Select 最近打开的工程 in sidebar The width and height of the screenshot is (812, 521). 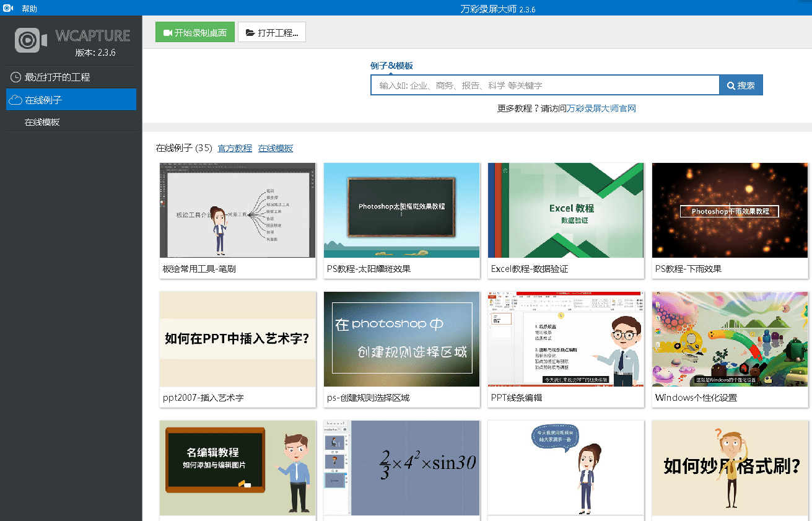point(71,77)
